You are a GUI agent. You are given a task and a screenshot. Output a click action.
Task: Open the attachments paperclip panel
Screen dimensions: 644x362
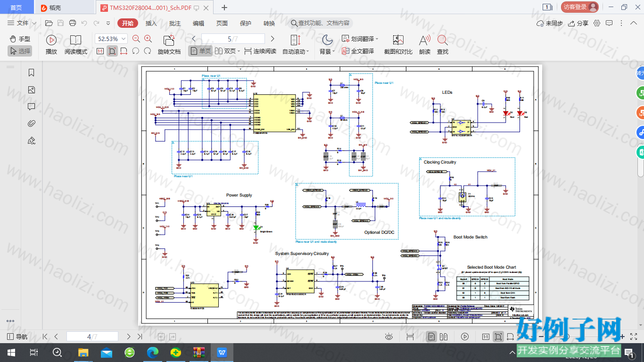pos(32,123)
